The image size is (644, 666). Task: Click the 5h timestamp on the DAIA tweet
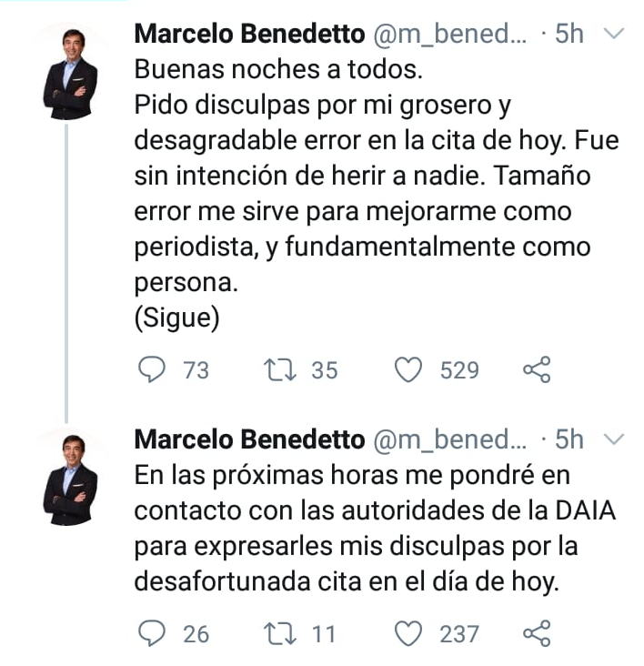(569, 440)
